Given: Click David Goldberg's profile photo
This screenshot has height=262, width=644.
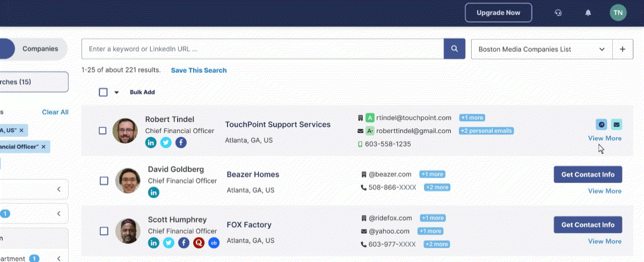Looking at the screenshot, I should [x=128, y=181].
